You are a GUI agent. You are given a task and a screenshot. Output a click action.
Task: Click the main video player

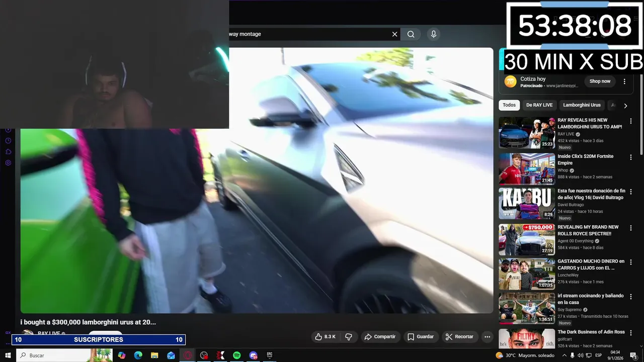point(257,180)
